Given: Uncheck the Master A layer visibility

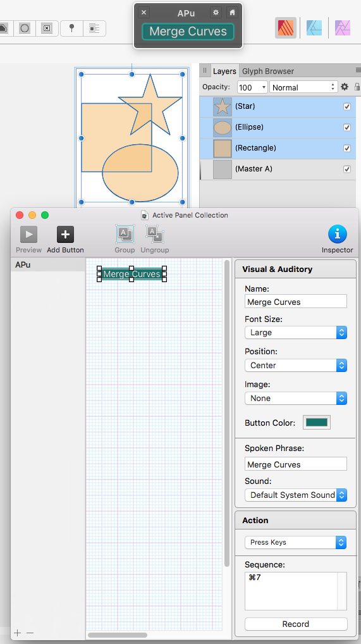Looking at the screenshot, I should pyautogui.click(x=347, y=169).
